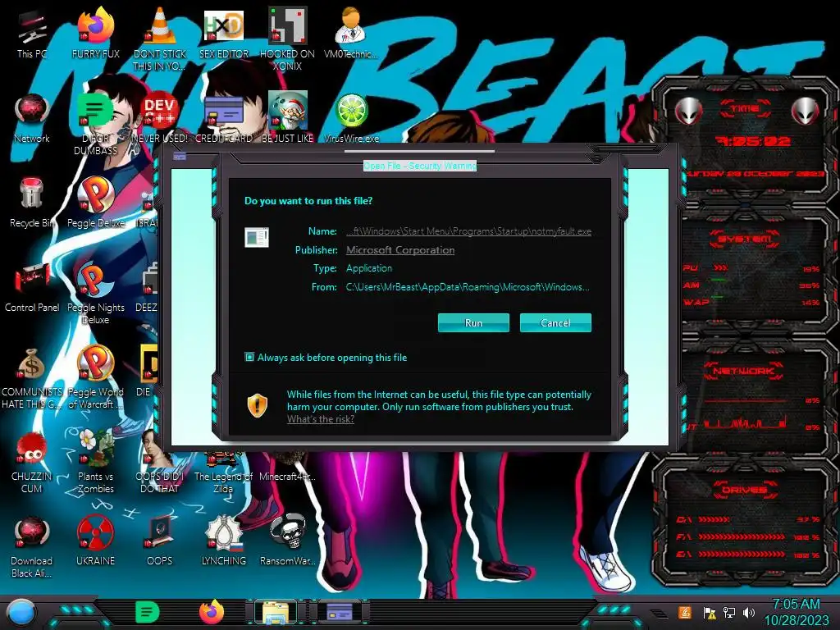Open the VLC traffic cone desktop shortcut

click(x=160, y=38)
